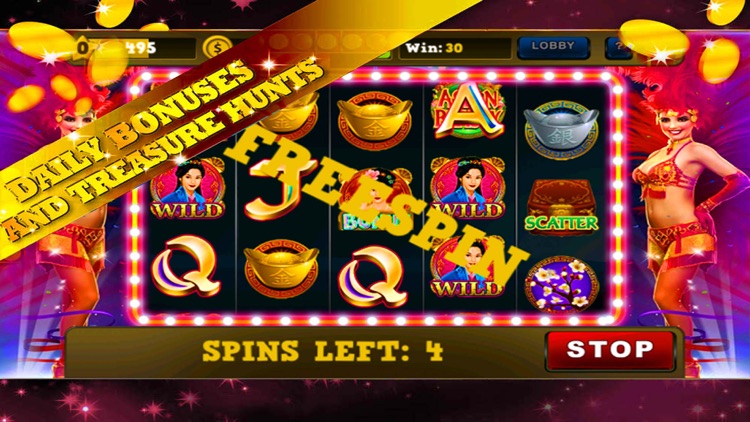Select the WILD lady in first reel

[188, 190]
